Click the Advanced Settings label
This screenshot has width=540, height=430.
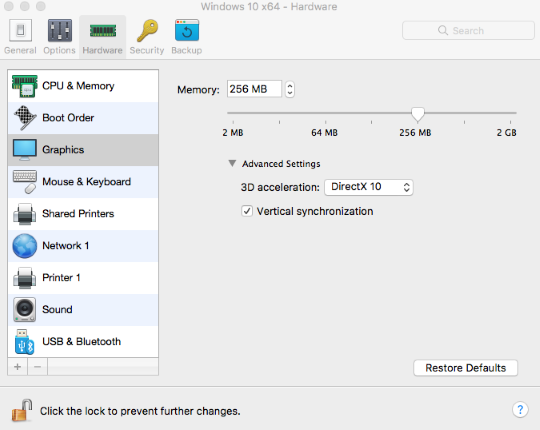281,164
